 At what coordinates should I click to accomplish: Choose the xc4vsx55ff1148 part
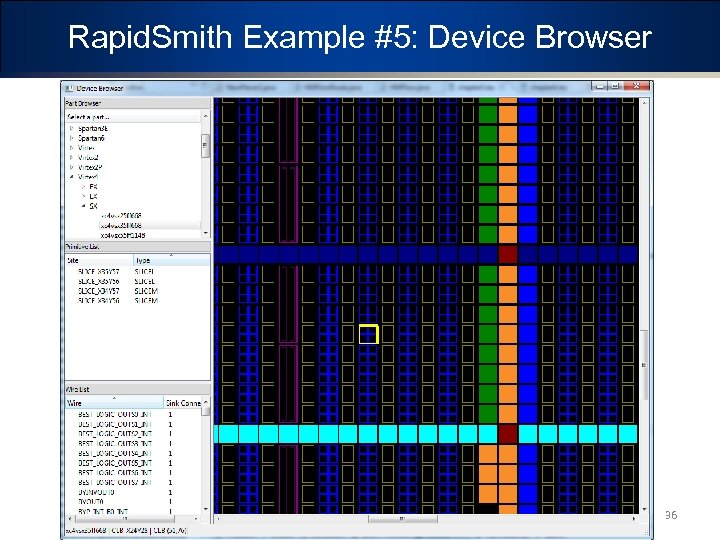(x=123, y=235)
